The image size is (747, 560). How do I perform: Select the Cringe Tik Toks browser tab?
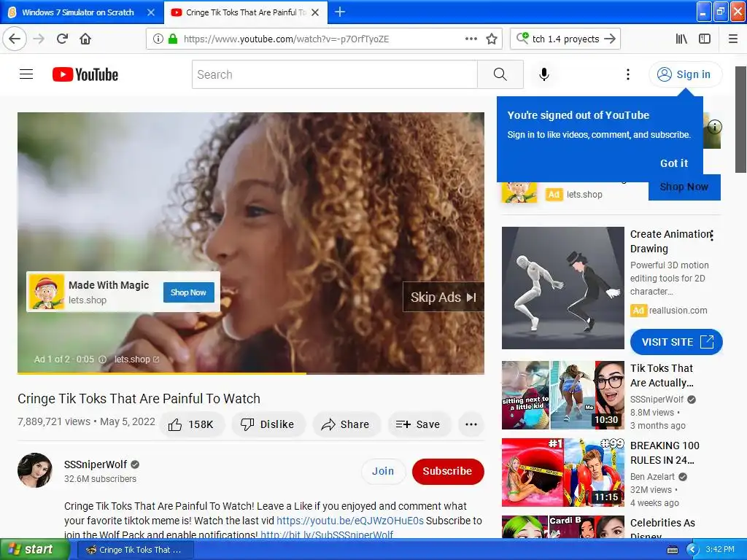[x=246, y=12]
